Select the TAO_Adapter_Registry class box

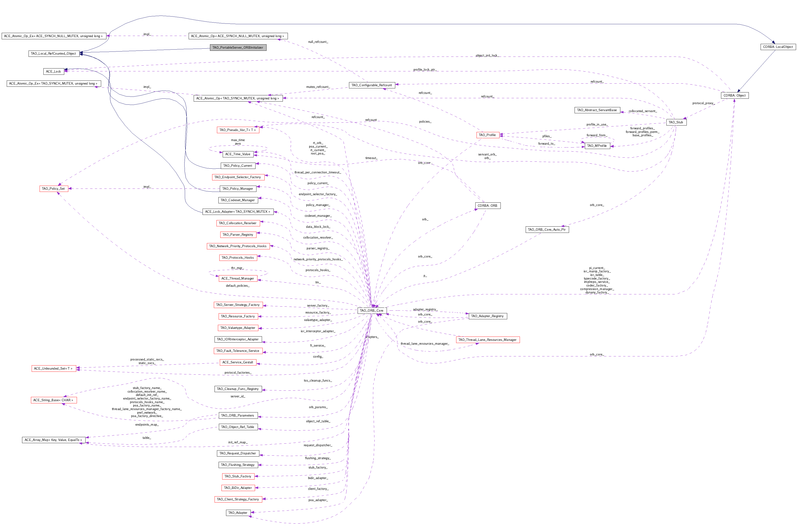(488, 316)
